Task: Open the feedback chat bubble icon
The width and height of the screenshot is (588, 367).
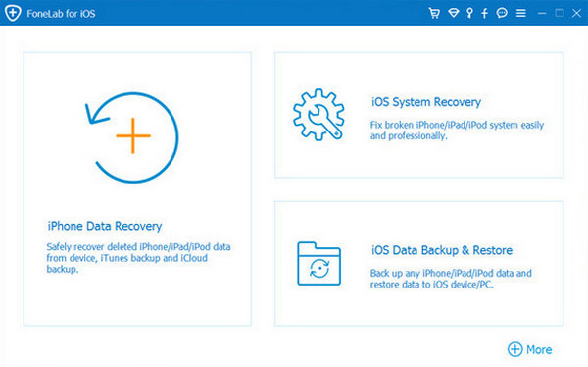Action: [502, 13]
